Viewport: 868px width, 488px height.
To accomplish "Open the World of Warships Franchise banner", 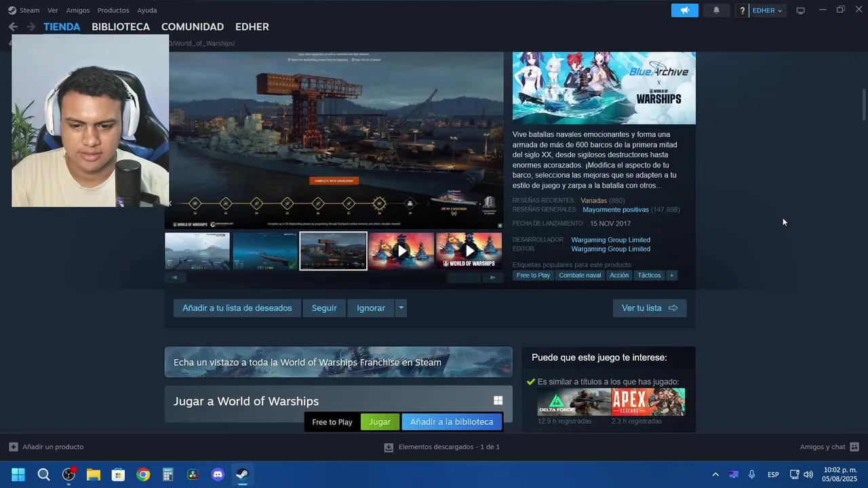I will pyautogui.click(x=338, y=362).
